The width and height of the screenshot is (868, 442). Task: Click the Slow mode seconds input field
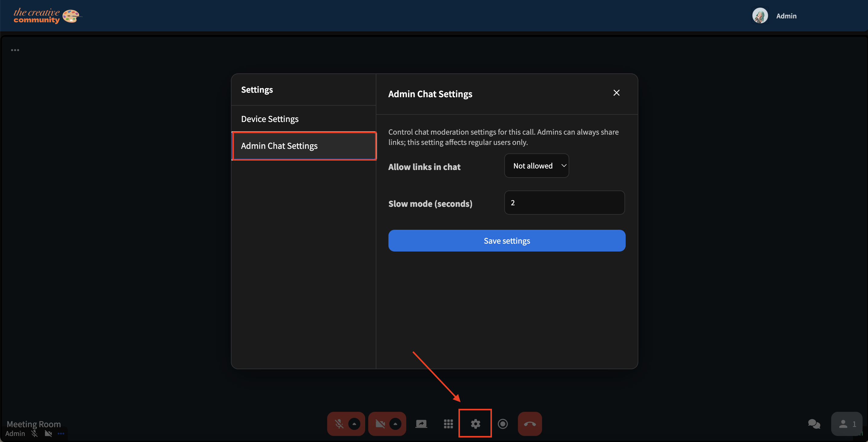click(x=564, y=203)
